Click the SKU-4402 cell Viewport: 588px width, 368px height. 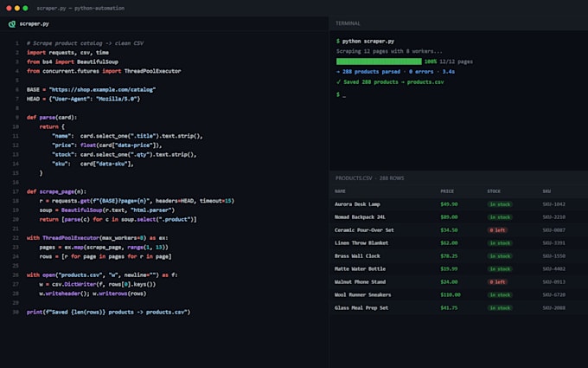[x=554, y=269]
